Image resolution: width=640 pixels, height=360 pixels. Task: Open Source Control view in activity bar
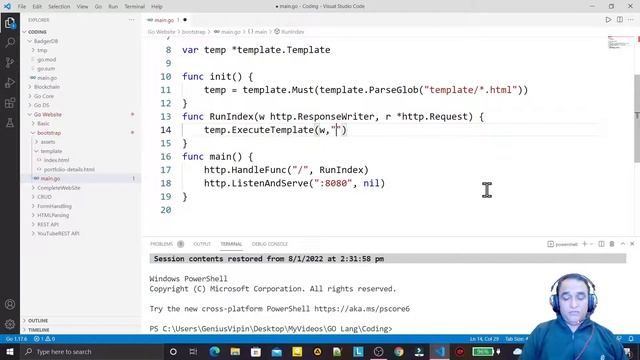coord(10,62)
